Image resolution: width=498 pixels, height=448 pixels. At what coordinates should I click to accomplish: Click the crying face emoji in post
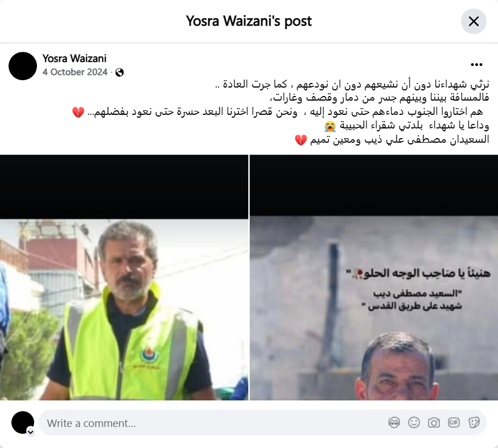[330, 126]
